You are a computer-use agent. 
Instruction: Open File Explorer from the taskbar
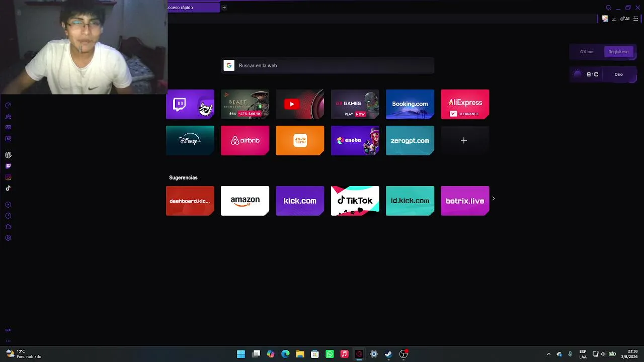tap(300, 354)
